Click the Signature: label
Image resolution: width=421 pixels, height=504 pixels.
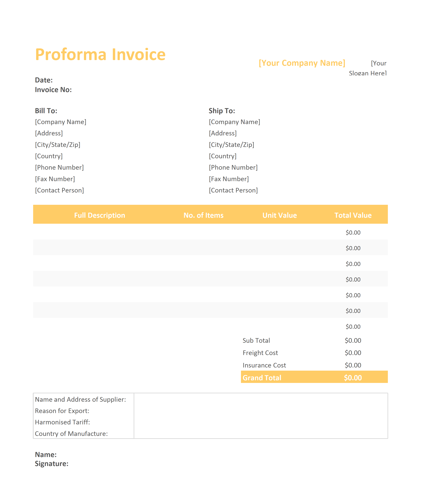(52, 464)
